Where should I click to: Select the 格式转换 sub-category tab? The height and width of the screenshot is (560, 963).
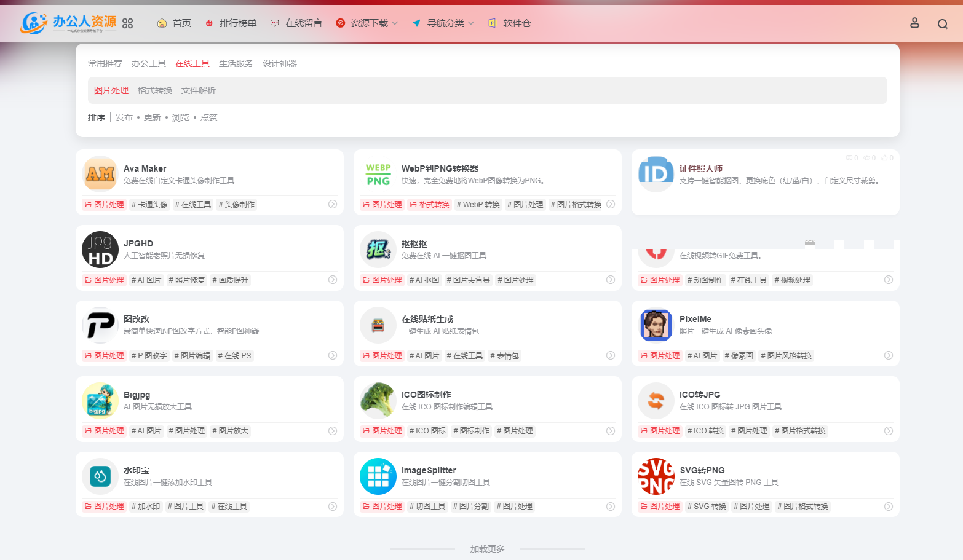click(155, 90)
